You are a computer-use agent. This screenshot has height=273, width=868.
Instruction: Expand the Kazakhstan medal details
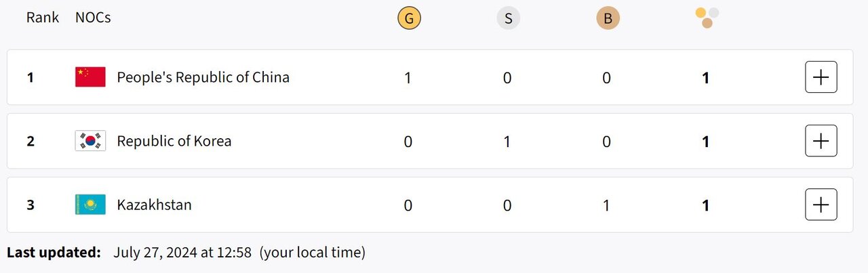click(821, 205)
